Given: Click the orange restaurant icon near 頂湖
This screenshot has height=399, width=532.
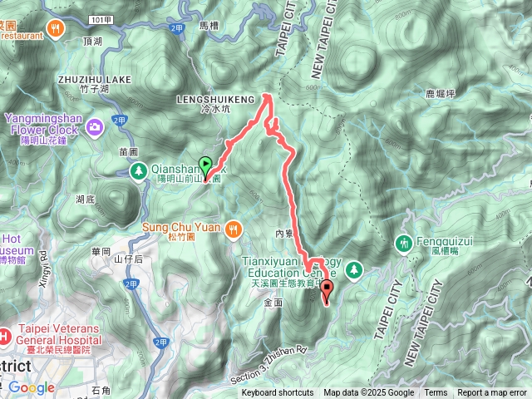Looking at the screenshot, I should (x=56, y=28).
